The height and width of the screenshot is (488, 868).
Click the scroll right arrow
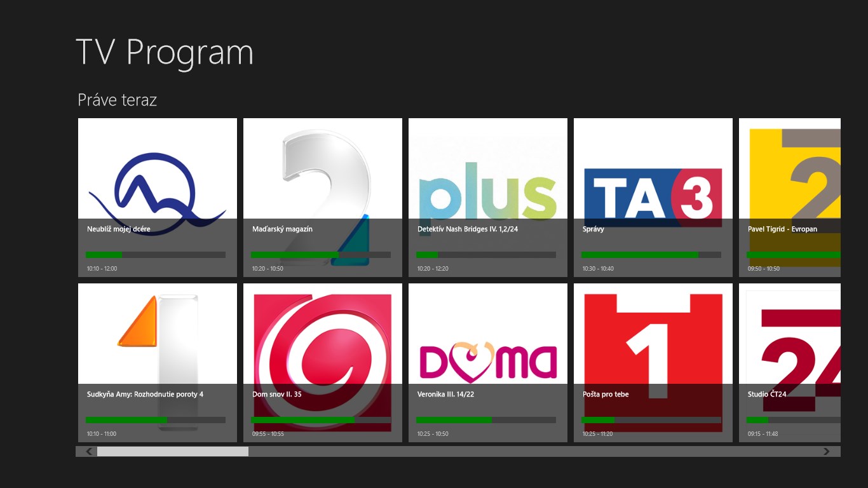tap(826, 452)
